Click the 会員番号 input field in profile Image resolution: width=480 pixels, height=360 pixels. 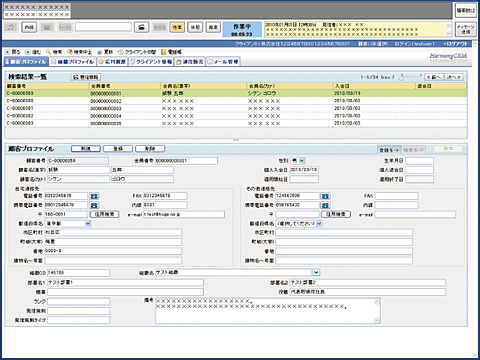186,161
